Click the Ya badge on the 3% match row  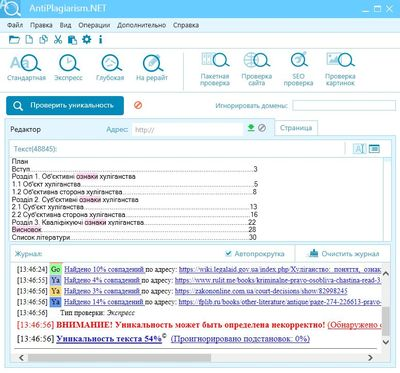pos(56,291)
